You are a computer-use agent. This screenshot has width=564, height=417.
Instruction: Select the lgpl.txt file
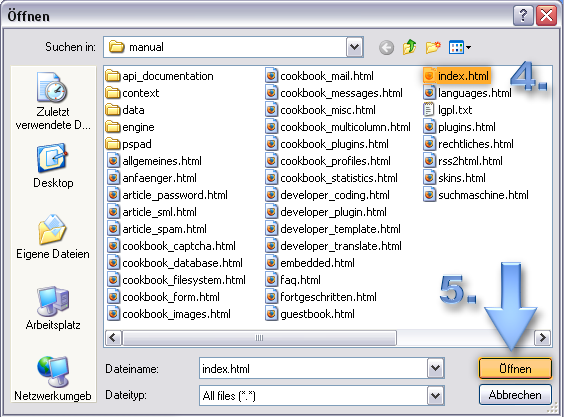[448, 110]
